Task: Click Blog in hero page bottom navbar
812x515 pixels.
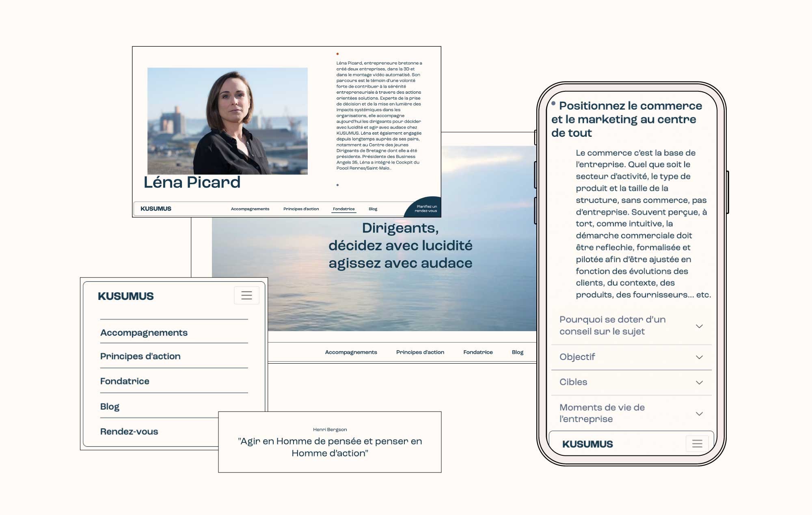Action: click(518, 352)
